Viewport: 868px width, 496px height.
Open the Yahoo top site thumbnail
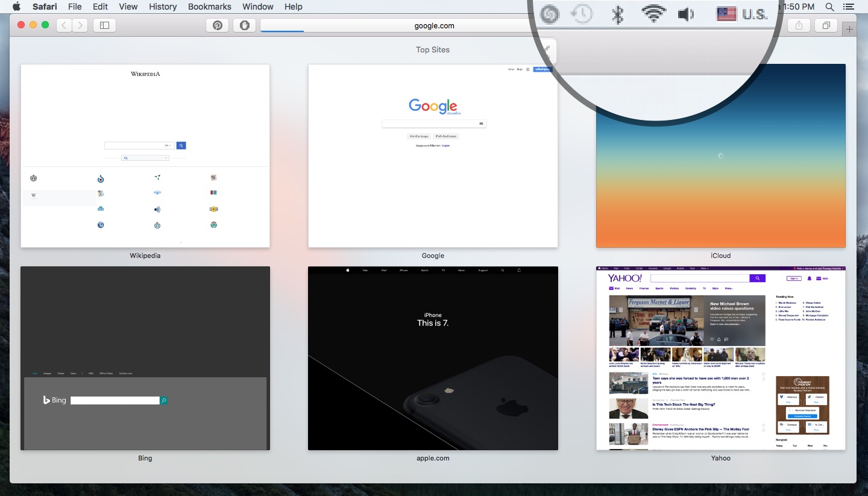pyautogui.click(x=721, y=359)
